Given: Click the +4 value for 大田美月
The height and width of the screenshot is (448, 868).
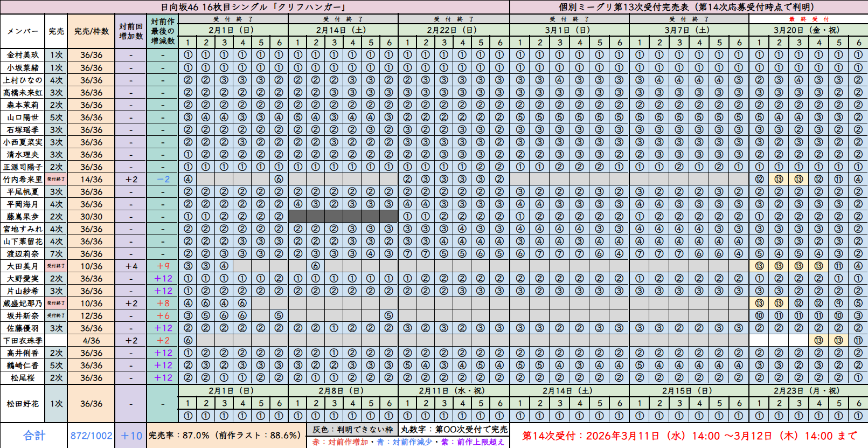Looking at the screenshot, I should coord(131,266).
